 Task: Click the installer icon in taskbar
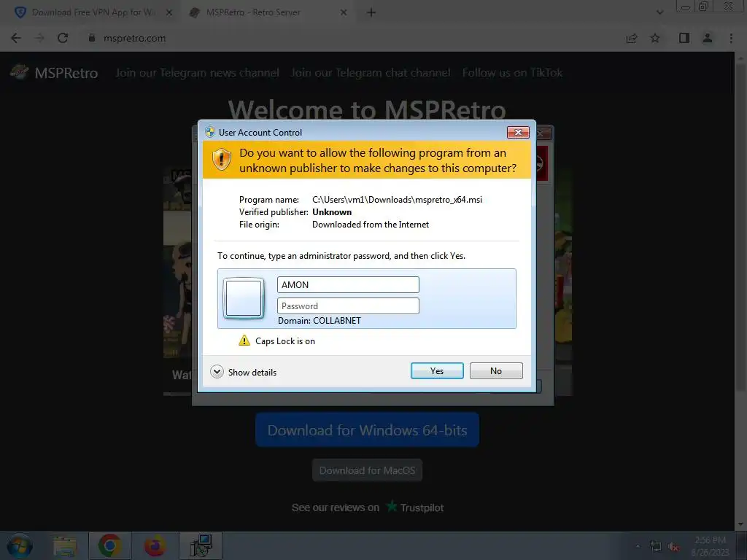tap(201, 545)
